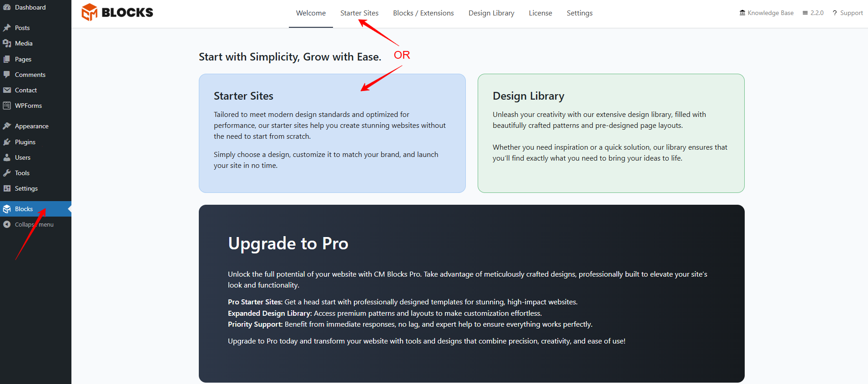Select the Design Library card heading

[x=528, y=96]
